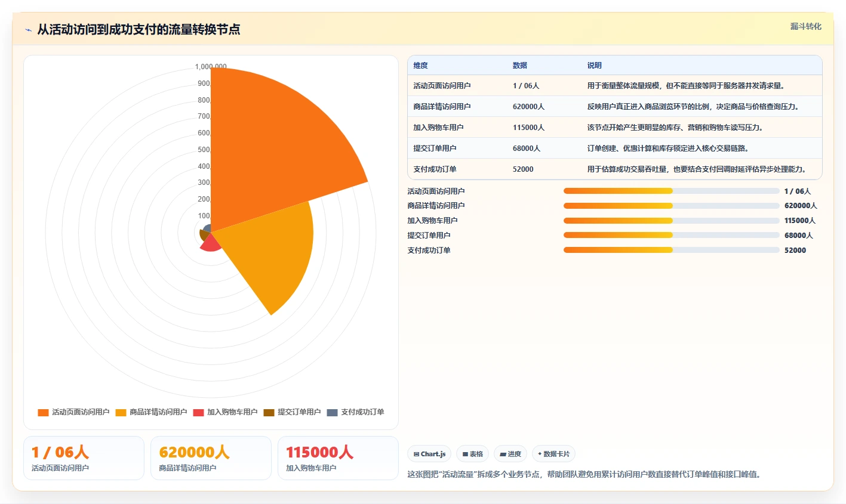Click the description starting 用于估算成功交易吞吐量
The height and width of the screenshot is (504, 846).
(x=697, y=169)
